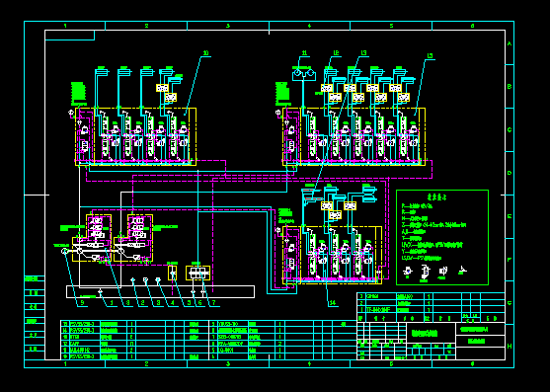Click zone letter F on right border
This screenshot has width=550, height=392.
[x=510, y=260]
